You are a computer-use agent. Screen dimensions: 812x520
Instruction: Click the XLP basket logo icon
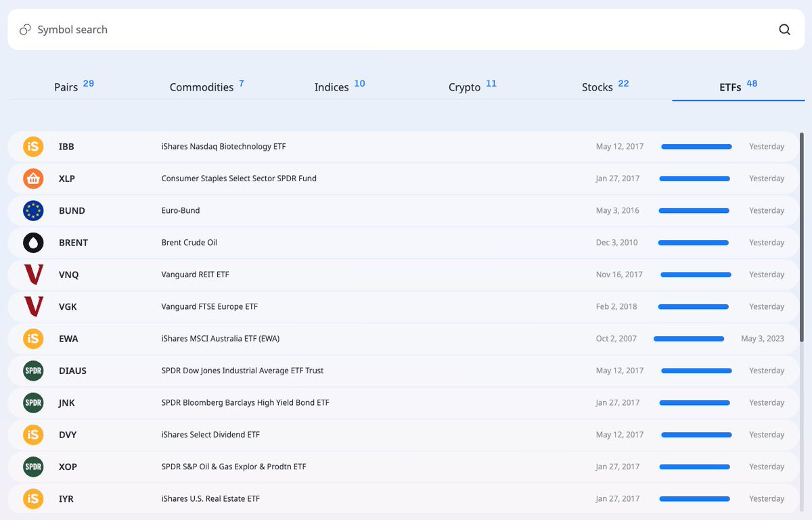(33, 179)
